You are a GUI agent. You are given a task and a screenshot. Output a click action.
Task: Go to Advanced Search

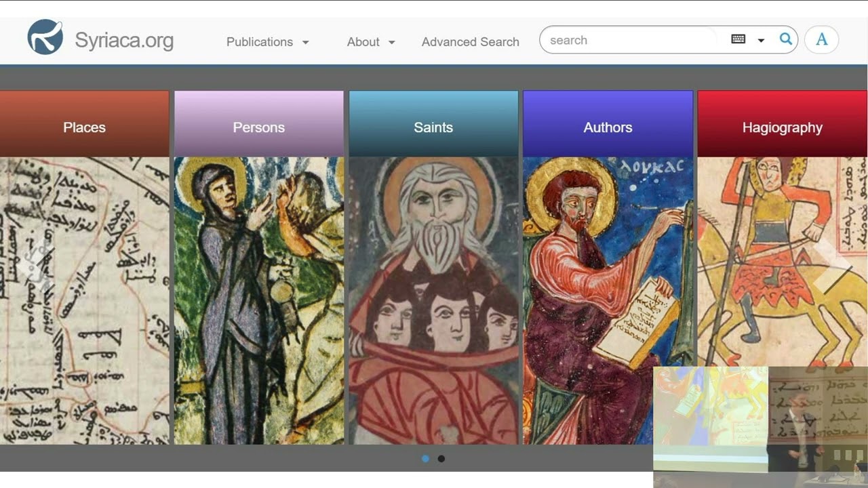click(x=471, y=42)
